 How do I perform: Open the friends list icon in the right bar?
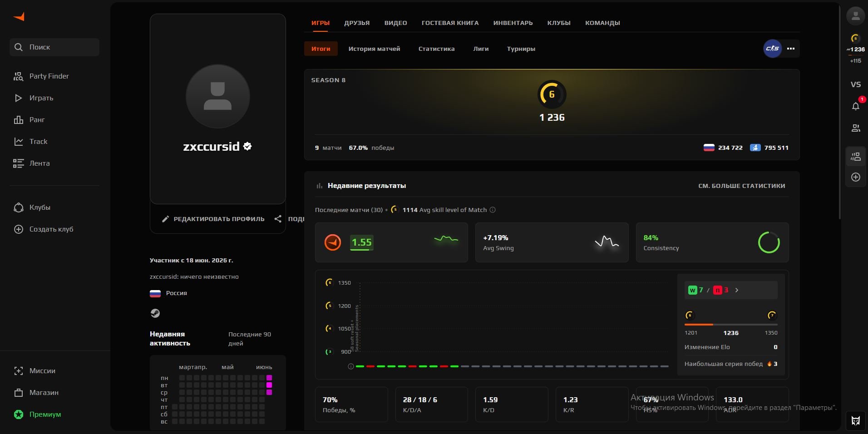click(856, 128)
